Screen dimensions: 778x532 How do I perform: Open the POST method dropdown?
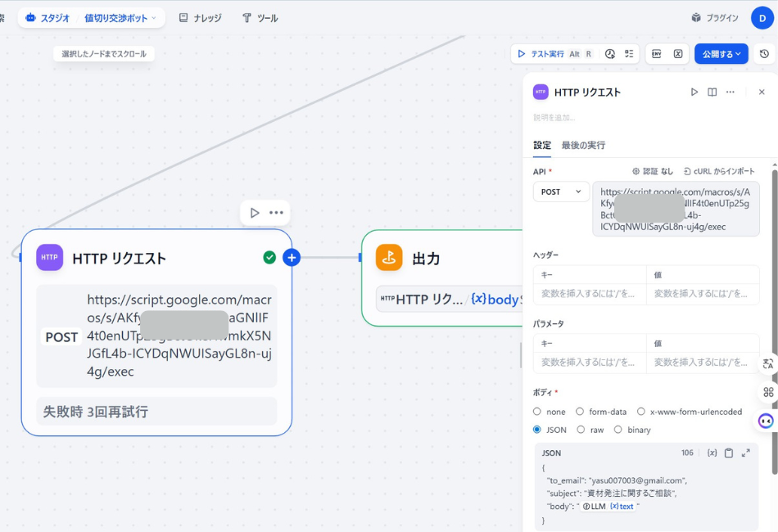[x=561, y=192]
